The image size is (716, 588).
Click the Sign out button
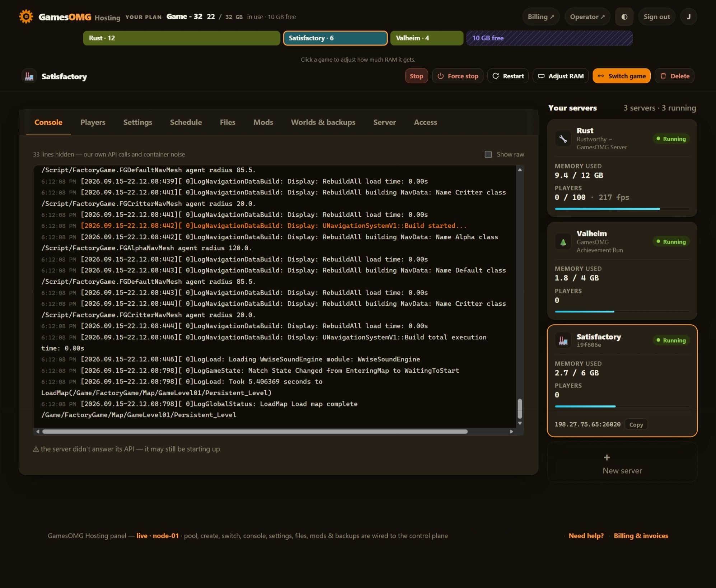[x=656, y=17]
